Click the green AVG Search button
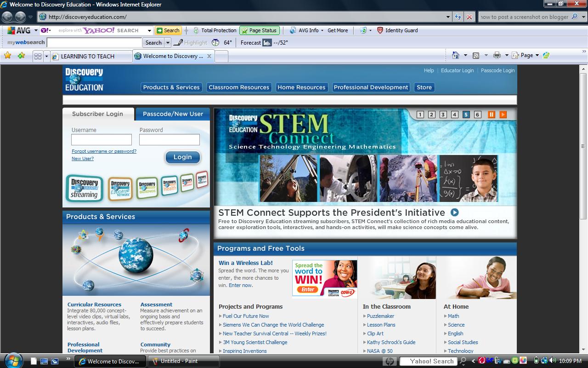Image resolution: width=588 pixels, height=368 pixels. coord(168,30)
